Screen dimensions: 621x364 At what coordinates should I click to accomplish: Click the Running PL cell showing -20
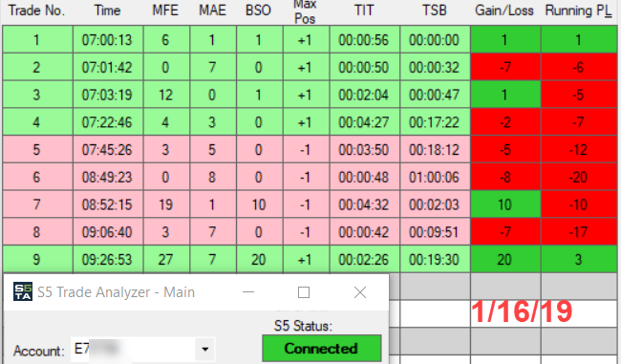(x=579, y=177)
